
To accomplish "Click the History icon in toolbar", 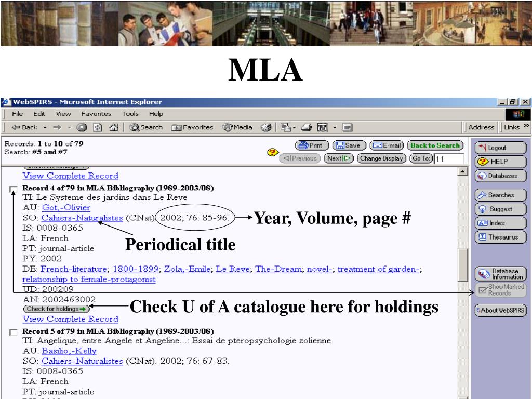I will pyautogui.click(x=266, y=128).
